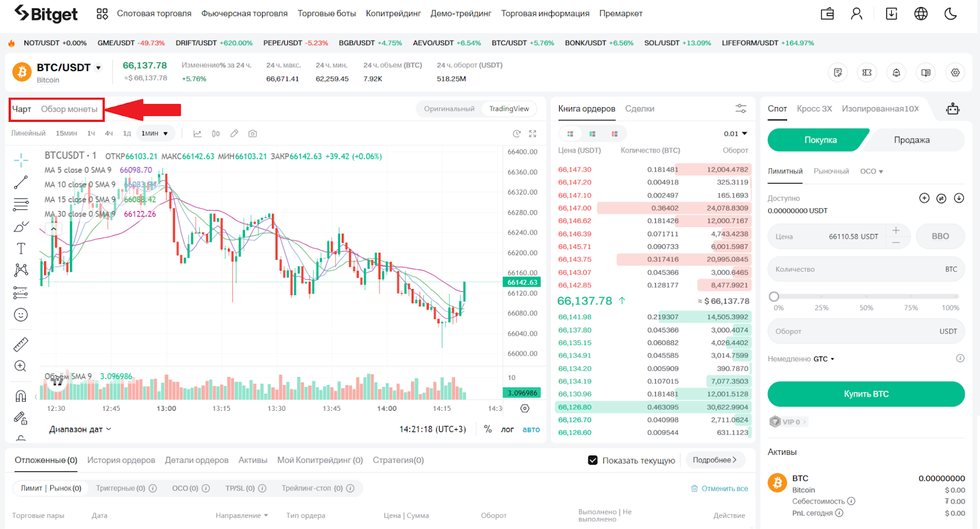Image resolution: width=980 pixels, height=529 pixels.
Task: Open the trading bot icon
Action: 952,109
